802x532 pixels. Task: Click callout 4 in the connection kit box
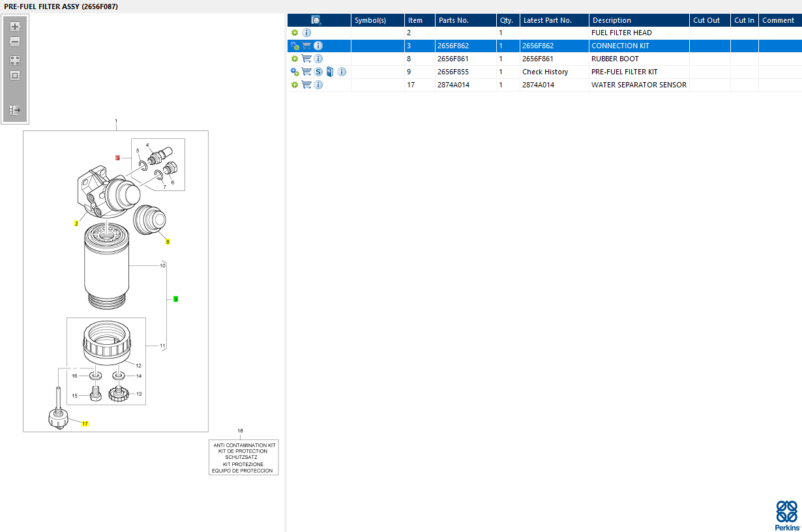point(147,145)
